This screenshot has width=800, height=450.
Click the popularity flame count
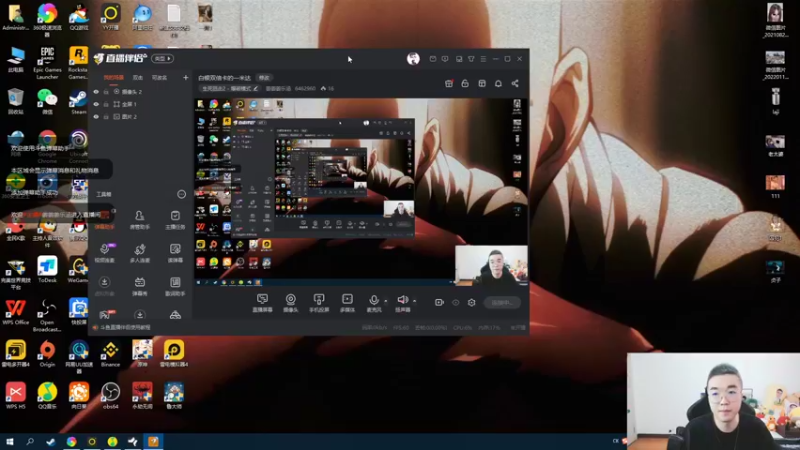(327, 89)
